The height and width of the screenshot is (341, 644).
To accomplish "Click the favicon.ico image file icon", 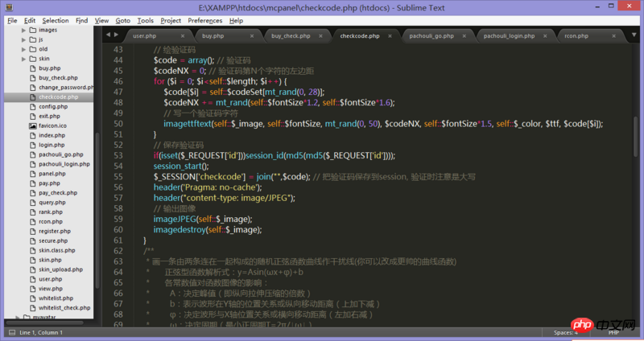I will coord(33,125).
